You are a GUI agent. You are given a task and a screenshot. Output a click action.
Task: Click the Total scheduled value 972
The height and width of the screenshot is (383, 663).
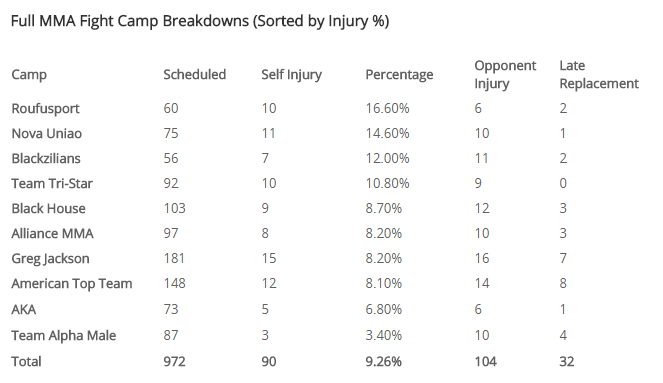[174, 362]
